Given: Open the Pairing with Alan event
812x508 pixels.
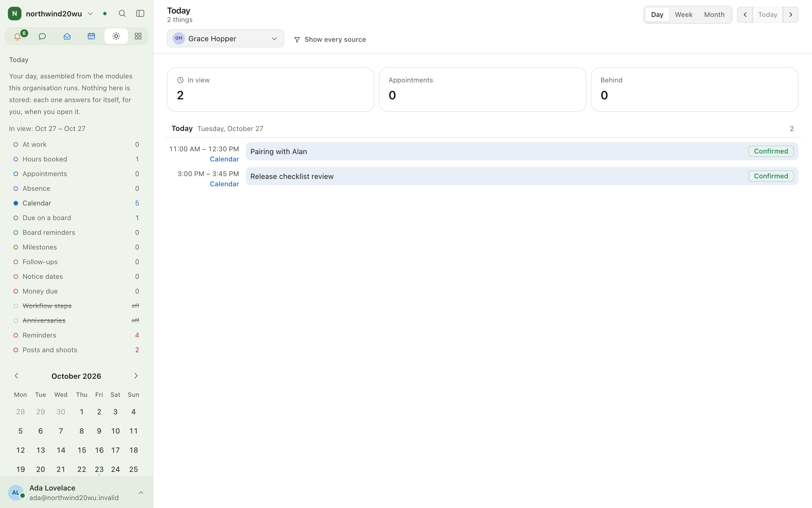Looking at the screenshot, I should (x=522, y=152).
